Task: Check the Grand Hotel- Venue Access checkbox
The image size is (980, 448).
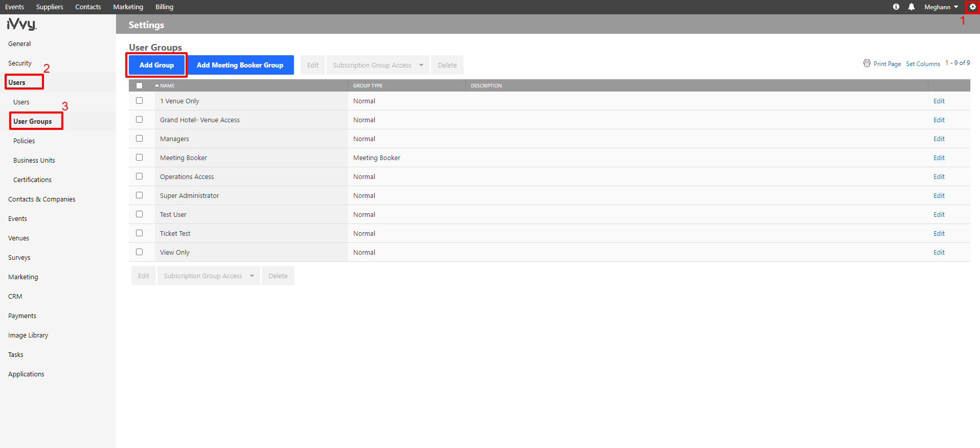Action: click(139, 120)
